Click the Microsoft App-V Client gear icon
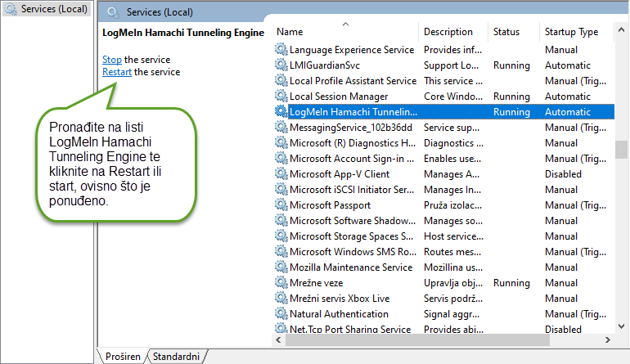Screen dimensions: 630x364 coord(281,174)
